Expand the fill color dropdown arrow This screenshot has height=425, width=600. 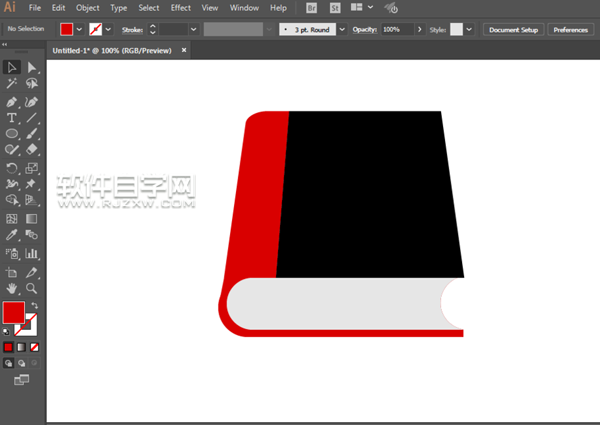[x=80, y=30]
